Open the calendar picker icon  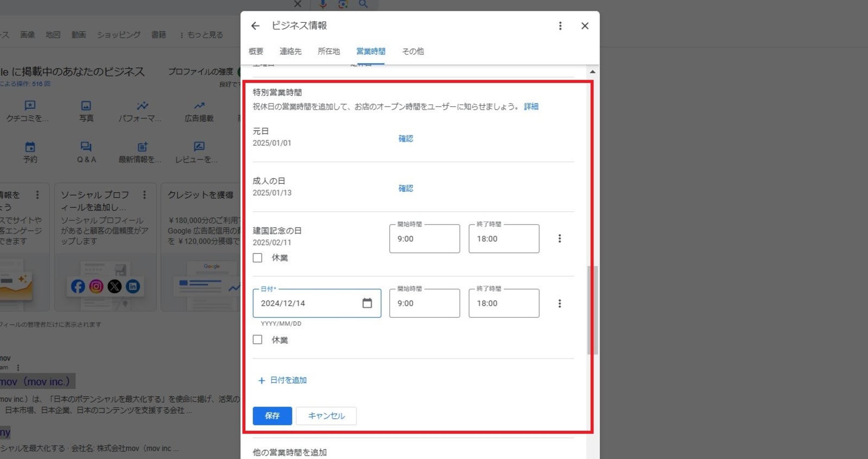point(367,303)
